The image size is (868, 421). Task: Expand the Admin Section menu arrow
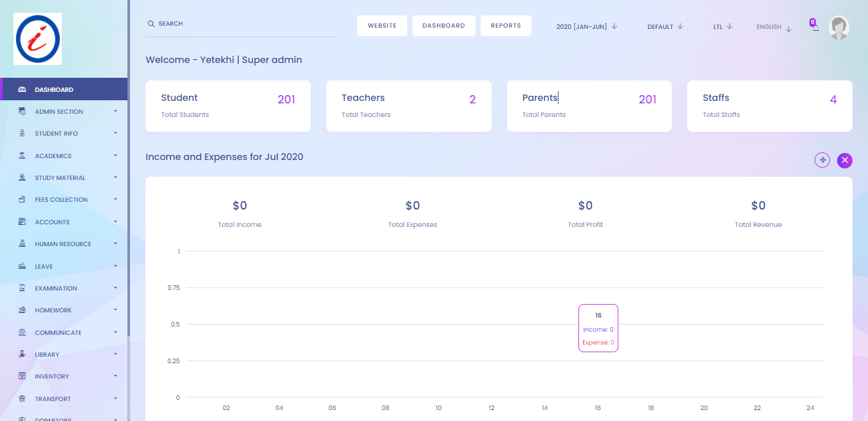click(x=115, y=111)
